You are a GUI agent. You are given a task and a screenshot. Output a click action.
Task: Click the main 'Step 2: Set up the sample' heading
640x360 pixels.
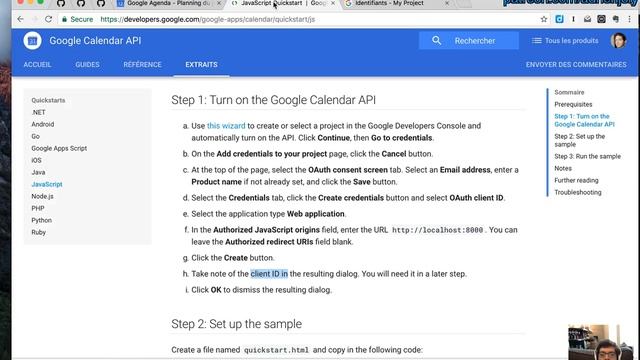click(236, 324)
